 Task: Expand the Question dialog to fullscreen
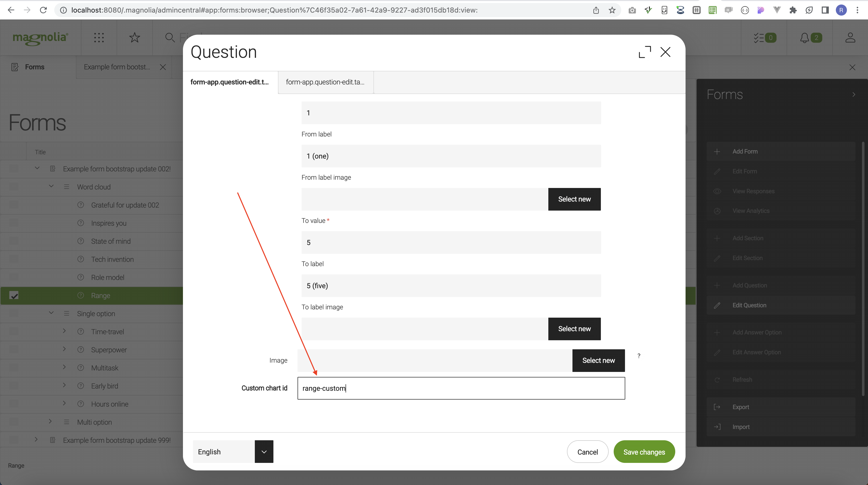point(645,52)
